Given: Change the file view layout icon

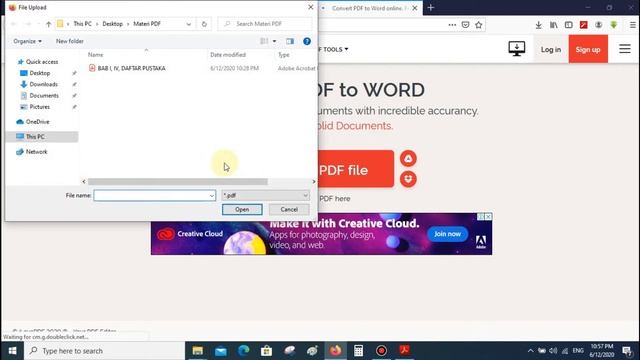Looking at the screenshot, I should click(x=264, y=41).
